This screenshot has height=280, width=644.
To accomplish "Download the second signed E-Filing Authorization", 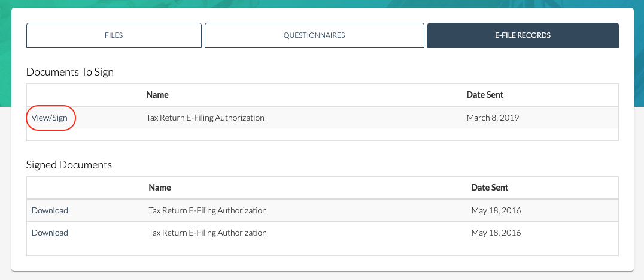I will point(50,233).
